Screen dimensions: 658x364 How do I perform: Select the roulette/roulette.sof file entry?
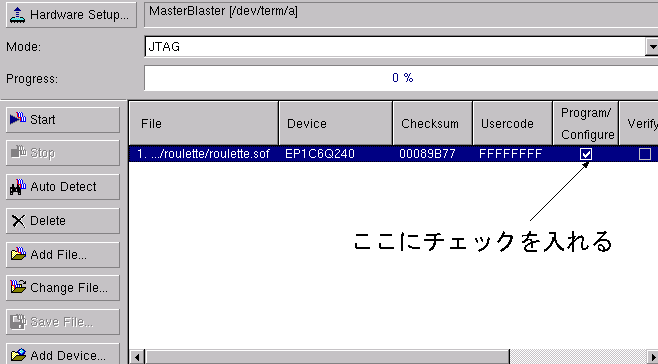204,154
